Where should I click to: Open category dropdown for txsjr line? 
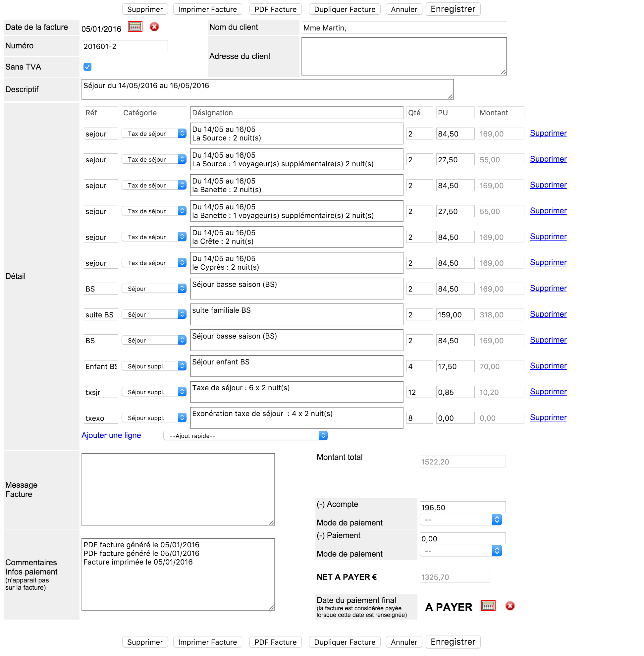pyautogui.click(x=154, y=392)
